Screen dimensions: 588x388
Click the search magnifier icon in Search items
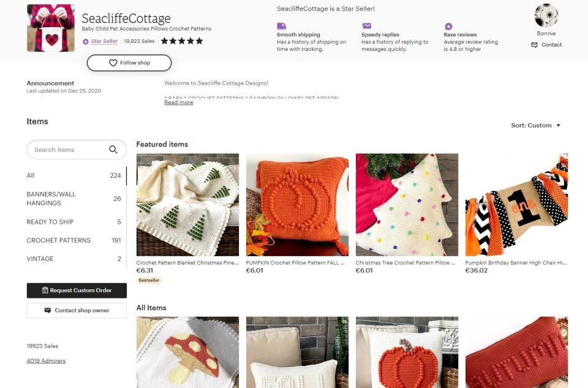[113, 149]
